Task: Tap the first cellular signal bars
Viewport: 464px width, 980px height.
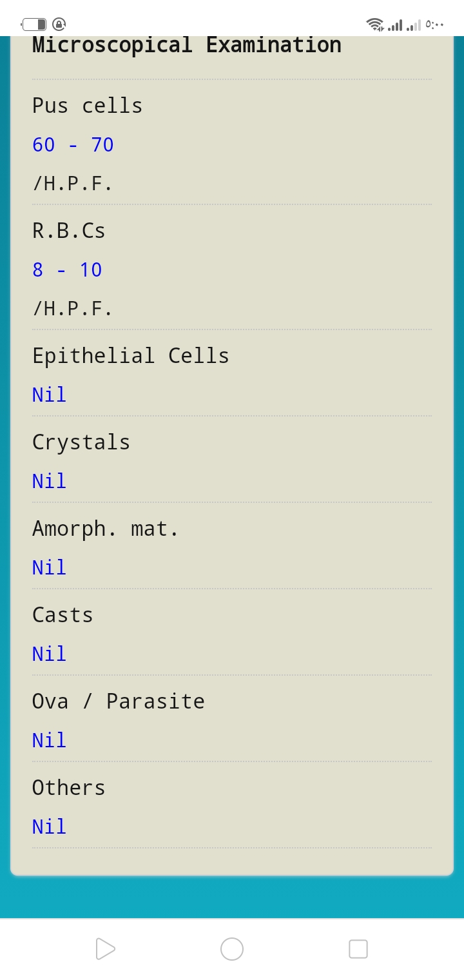Action: (x=395, y=25)
